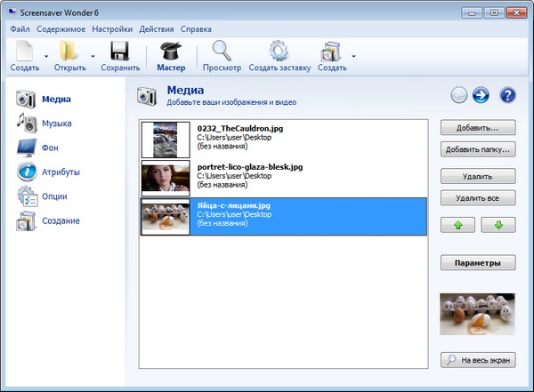This screenshot has width=534, height=392.
Task: Open the Файл menu
Action: click(x=20, y=29)
